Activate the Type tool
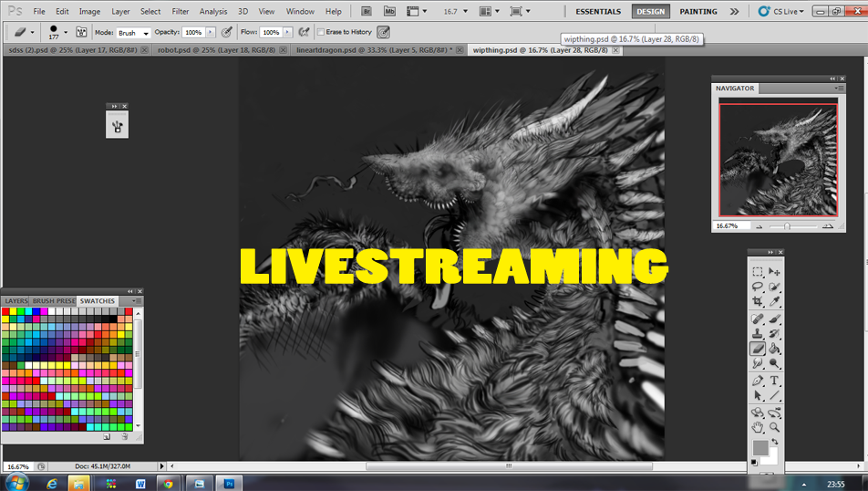The width and height of the screenshot is (868, 491). point(774,381)
